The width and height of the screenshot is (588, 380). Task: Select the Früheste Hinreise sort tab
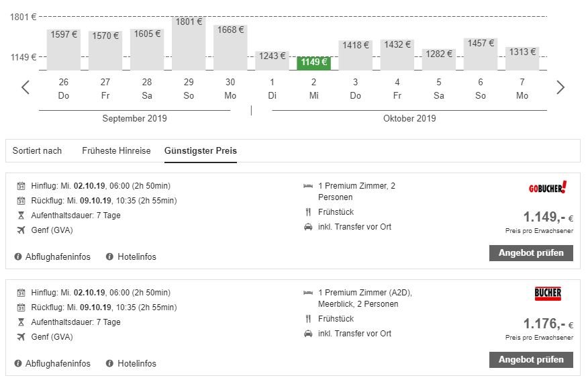pyautogui.click(x=116, y=150)
